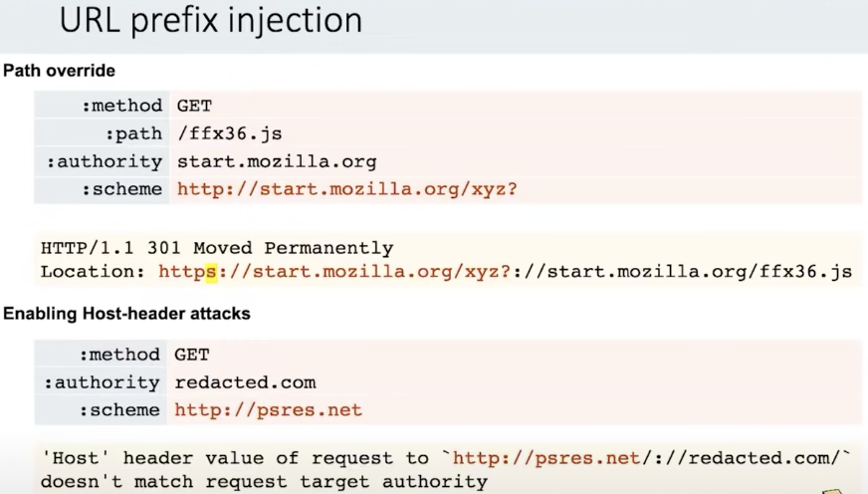Click the 'Location:' header name
The height and width of the screenshot is (494, 868).
tap(84, 271)
